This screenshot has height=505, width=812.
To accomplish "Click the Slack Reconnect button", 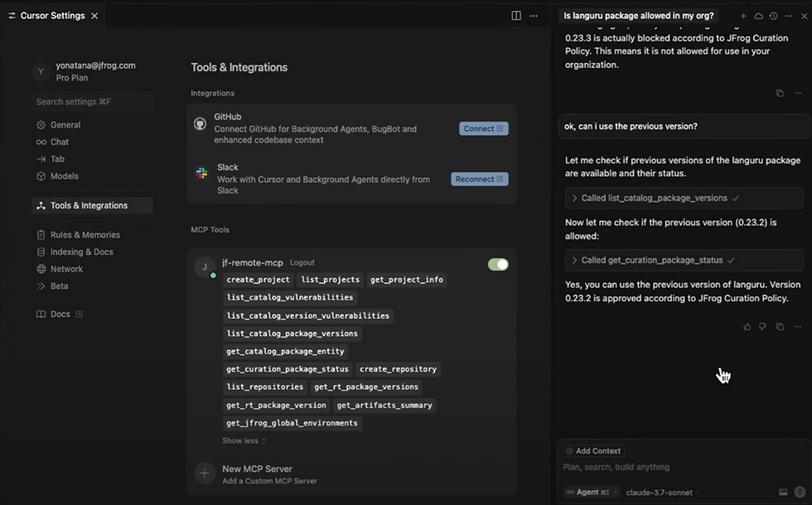I will (x=479, y=179).
